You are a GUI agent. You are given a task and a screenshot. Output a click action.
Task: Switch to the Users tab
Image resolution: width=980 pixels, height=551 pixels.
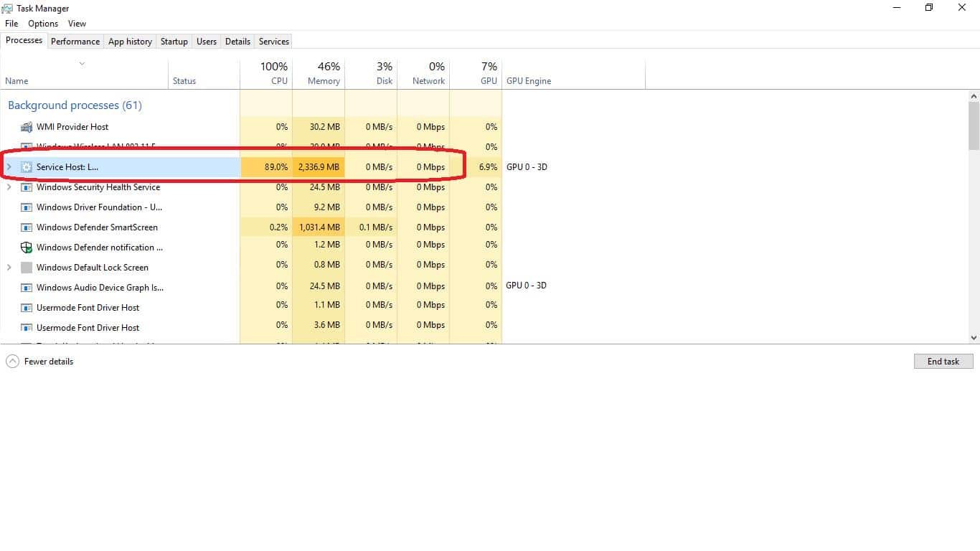click(207, 42)
